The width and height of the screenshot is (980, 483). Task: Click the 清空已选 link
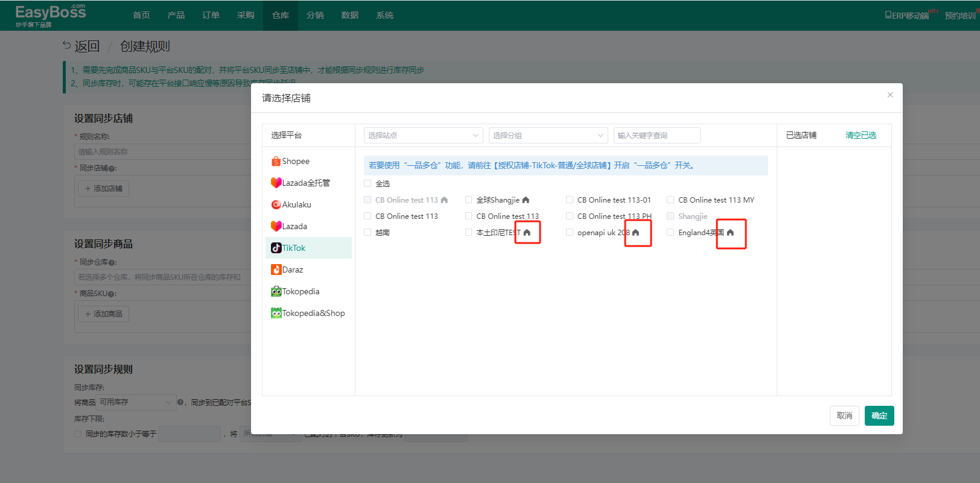pyautogui.click(x=861, y=135)
